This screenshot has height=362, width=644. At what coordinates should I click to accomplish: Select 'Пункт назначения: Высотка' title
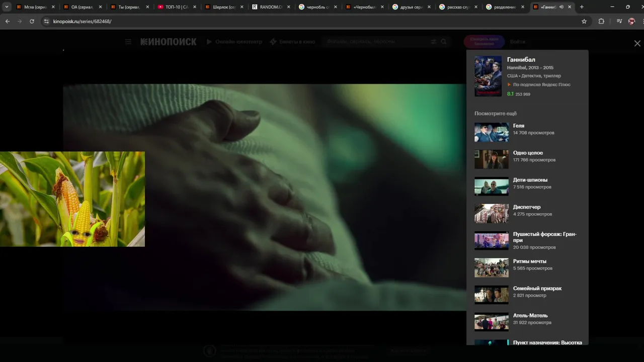pyautogui.click(x=547, y=342)
